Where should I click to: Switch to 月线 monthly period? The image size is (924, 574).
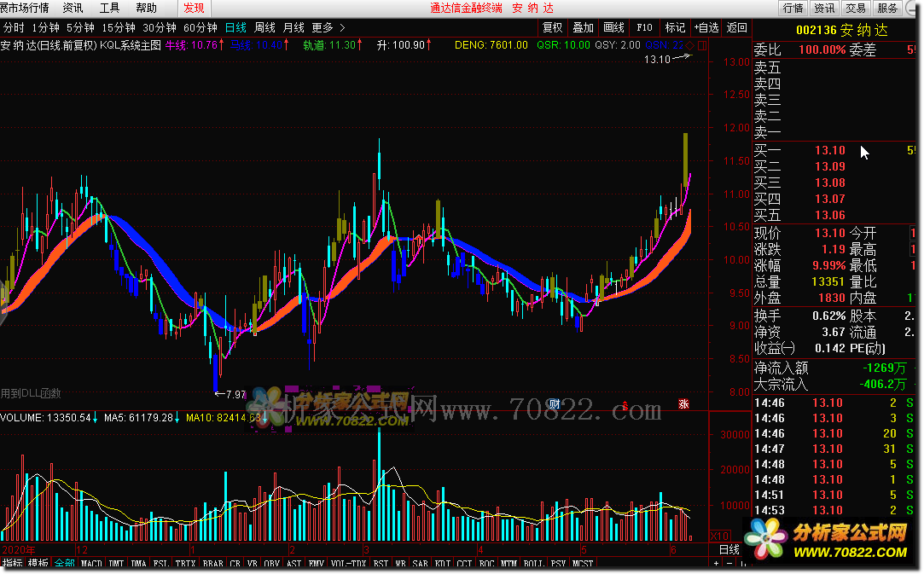[x=293, y=27]
